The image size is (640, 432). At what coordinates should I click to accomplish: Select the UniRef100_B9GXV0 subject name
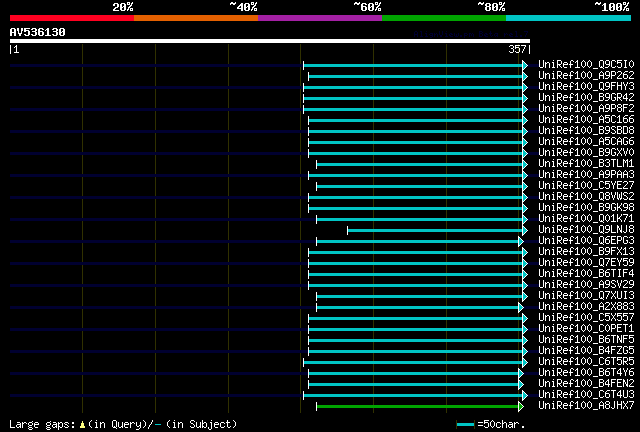point(586,152)
